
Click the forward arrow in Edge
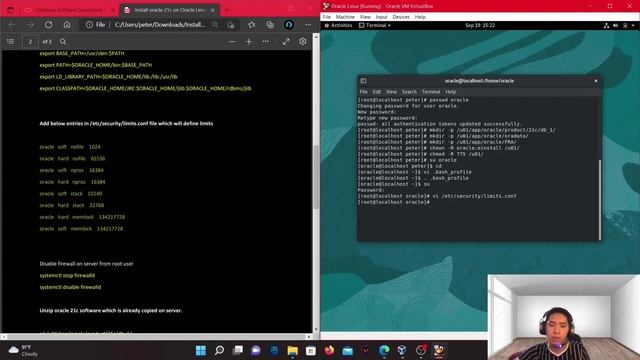pyautogui.click(x=30, y=25)
